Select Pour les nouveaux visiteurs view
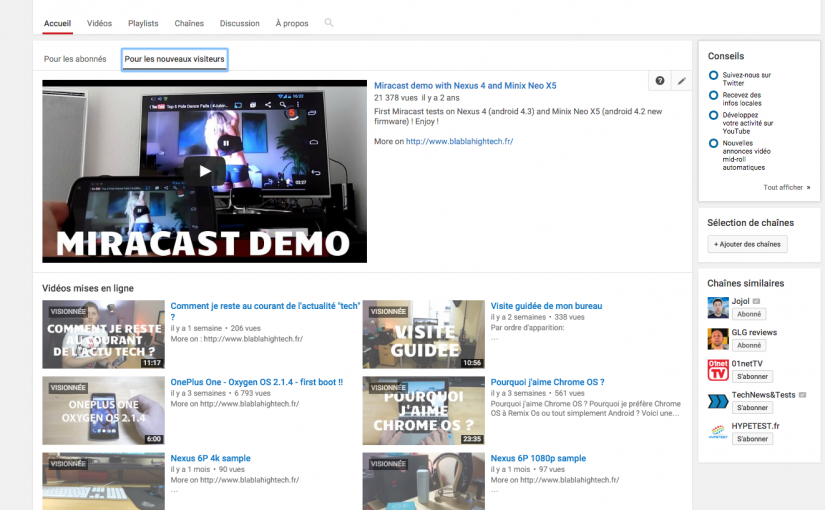Image resolution: width=825 pixels, height=510 pixels. click(x=175, y=59)
